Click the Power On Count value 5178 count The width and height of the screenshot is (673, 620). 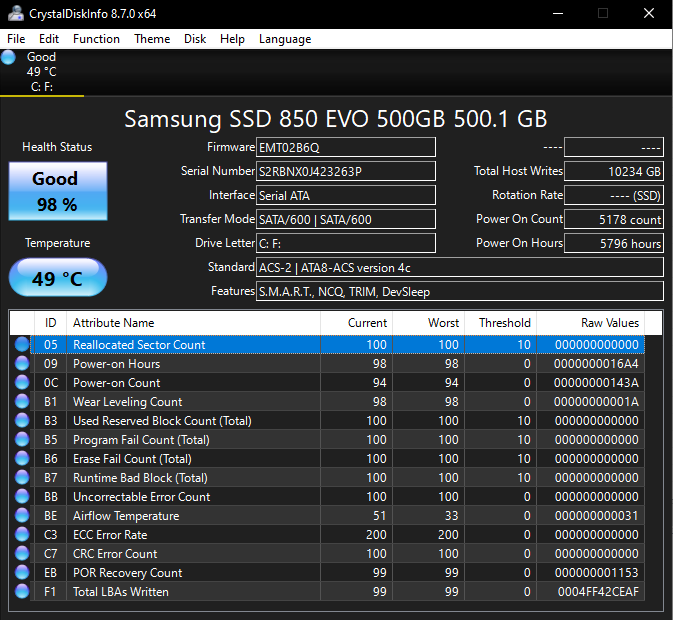click(x=614, y=219)
